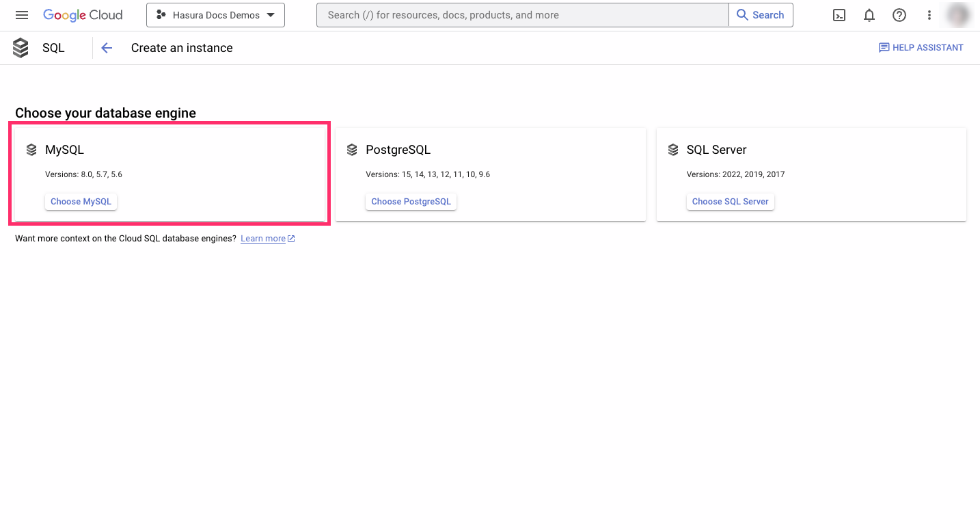The image size is (980, 530).
Task: Click the SQL Server card title
Action: point(717,150)
